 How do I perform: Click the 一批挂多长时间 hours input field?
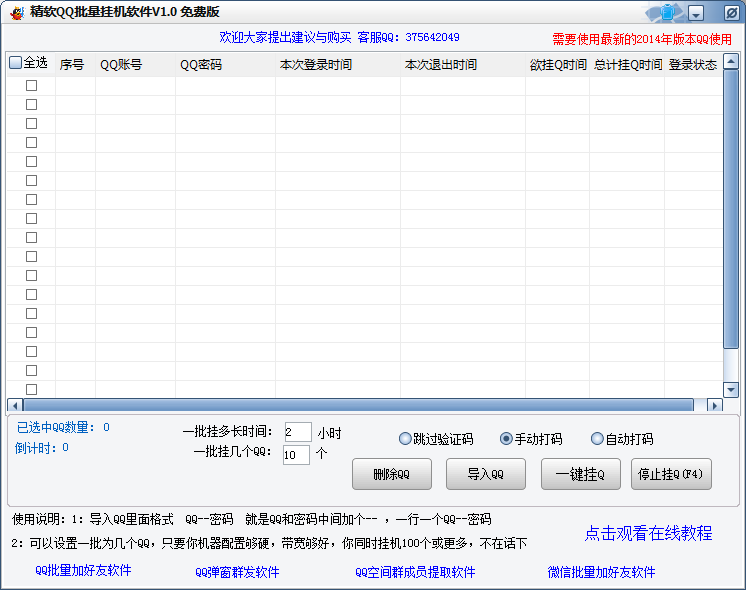coord(298,432)
